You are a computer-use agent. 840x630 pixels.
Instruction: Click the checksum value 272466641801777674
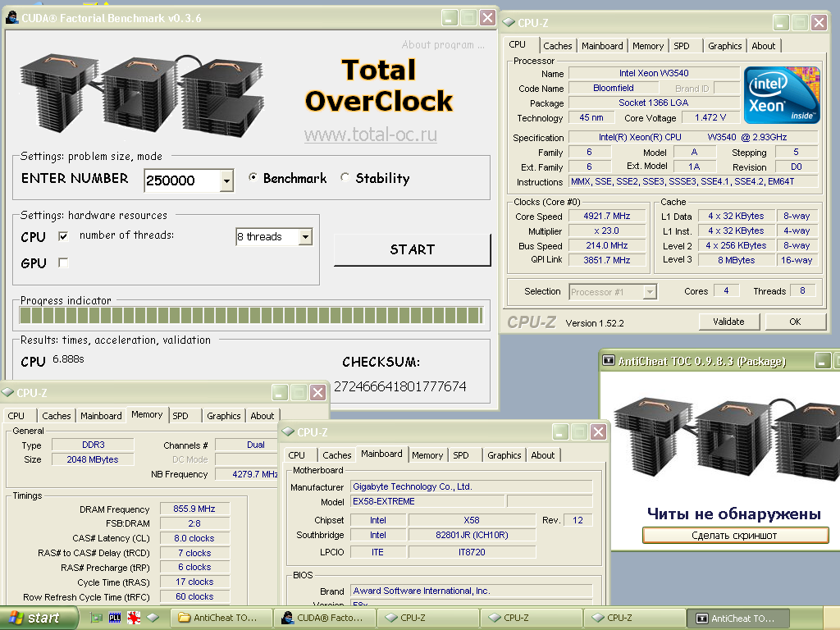(400, 386)
